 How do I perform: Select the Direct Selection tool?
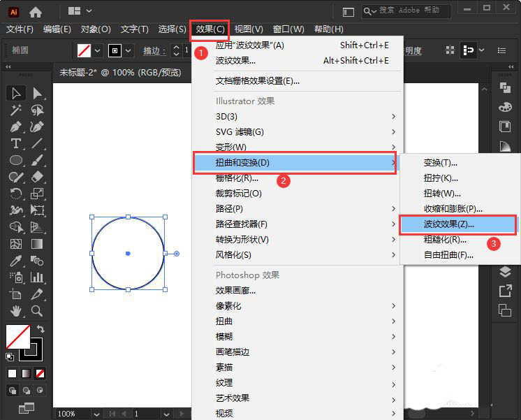(x=37, y=93)
